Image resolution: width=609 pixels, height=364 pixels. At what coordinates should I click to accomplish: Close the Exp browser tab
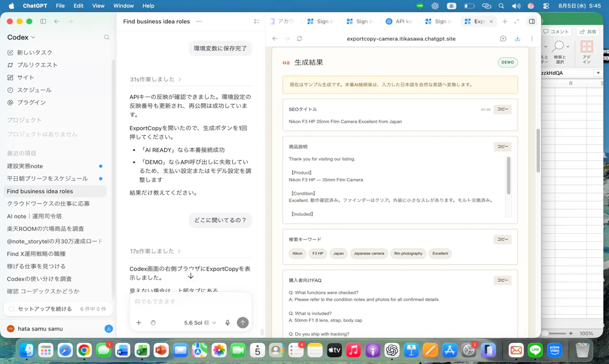coord(491,21)
